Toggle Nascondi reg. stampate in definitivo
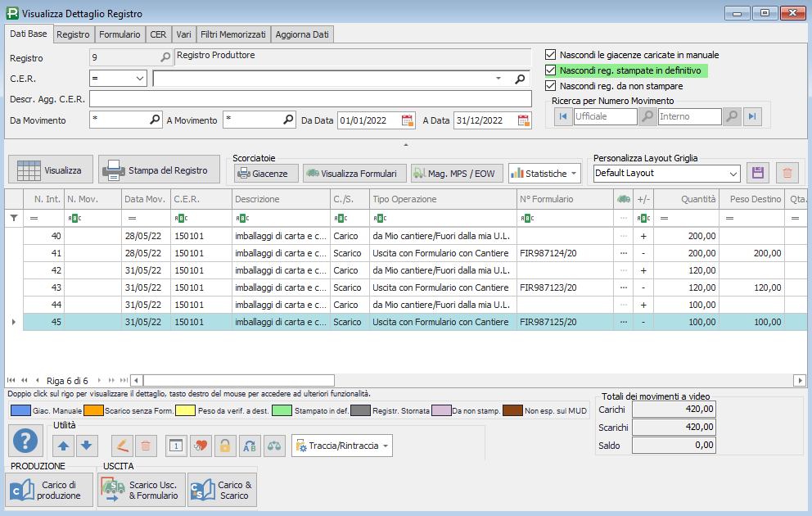The image size is (812, 516). (x=550, y=70)
